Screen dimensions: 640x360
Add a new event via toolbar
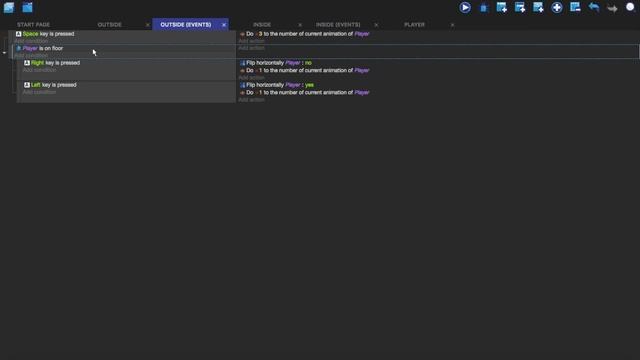501,7
